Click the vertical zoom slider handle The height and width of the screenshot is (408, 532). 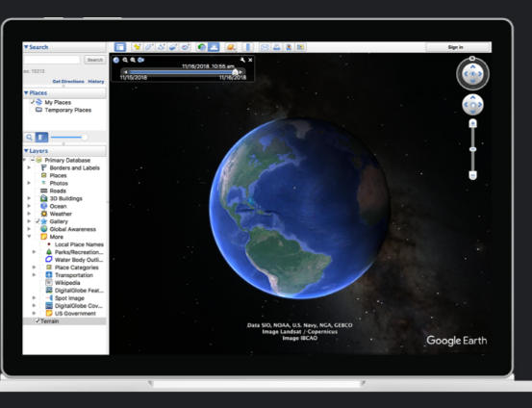(x=472, y=149)
